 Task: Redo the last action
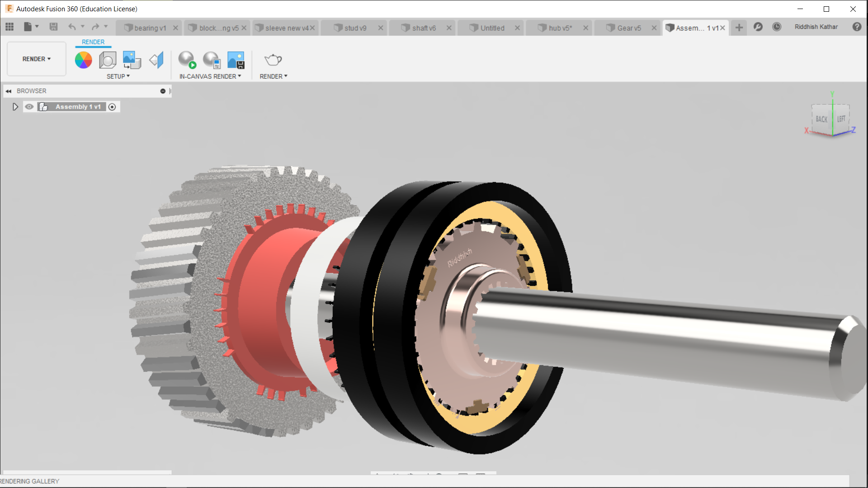[x=95, y=27]
